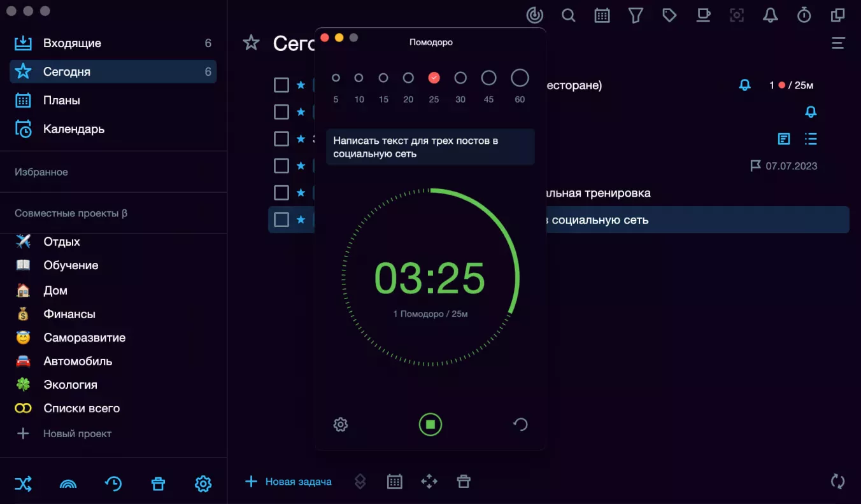Open Pomodoro settings gear

(x=341, y=424)
